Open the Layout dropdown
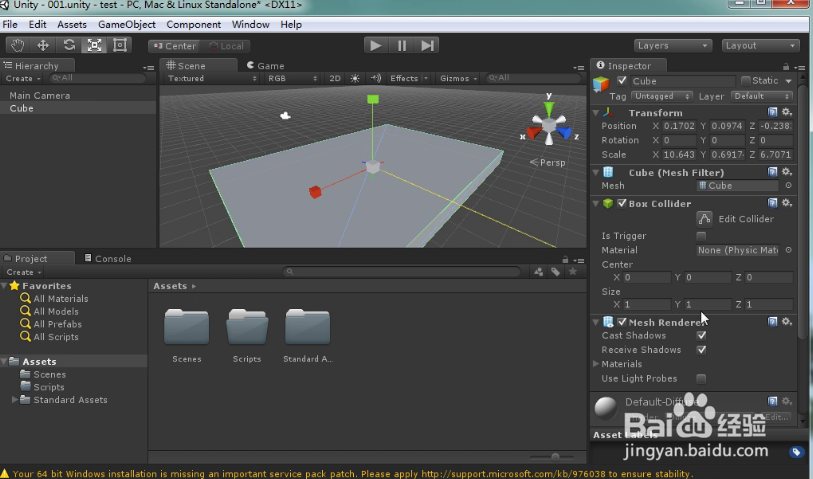 (x=760, y=46)
